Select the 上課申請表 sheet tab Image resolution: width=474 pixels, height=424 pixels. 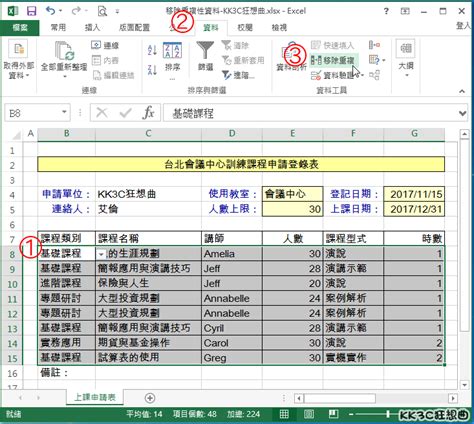pos(95,397)
